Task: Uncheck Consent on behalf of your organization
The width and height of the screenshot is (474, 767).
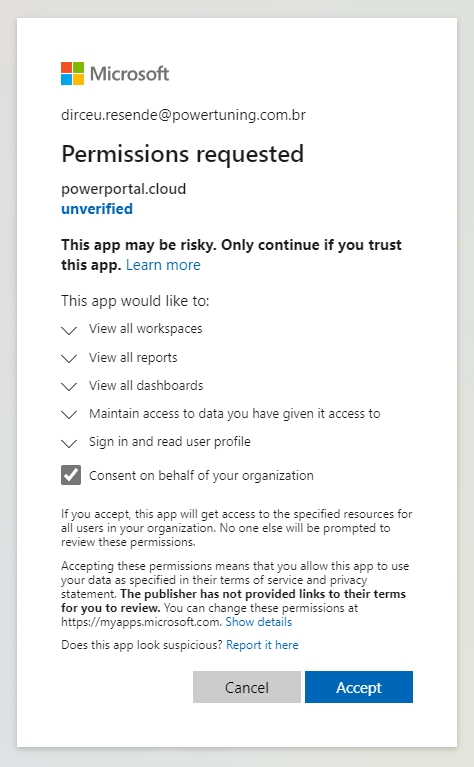Action: [71, 475]
